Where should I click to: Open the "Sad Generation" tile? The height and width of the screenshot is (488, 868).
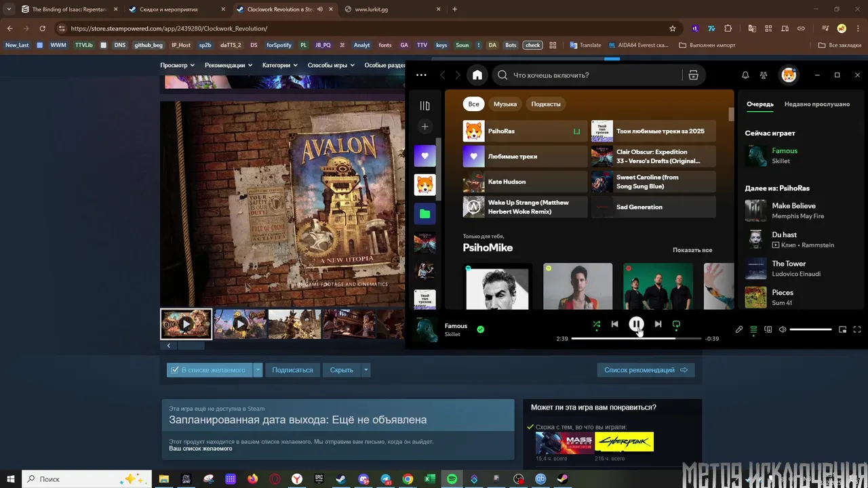(654, 207)
